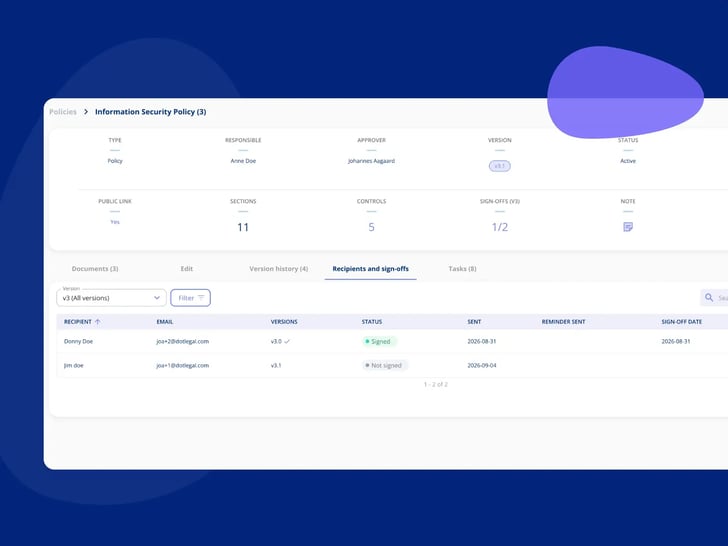
Task: Open the Filter button
Action: point(190,298)
